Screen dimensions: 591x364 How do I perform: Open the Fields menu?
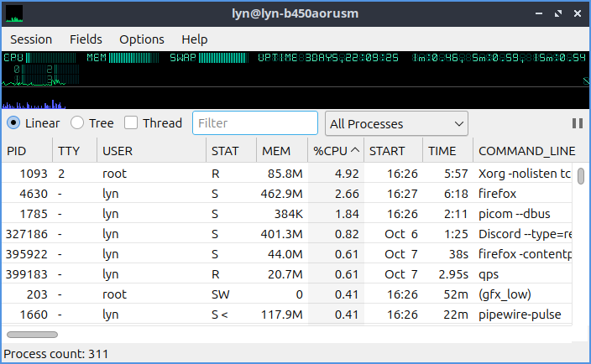click(x=86, y=39)
